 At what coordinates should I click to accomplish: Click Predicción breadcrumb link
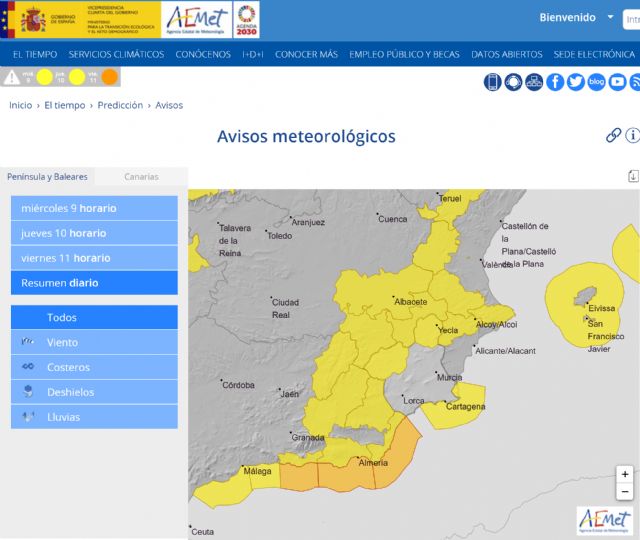coord(120,105)
